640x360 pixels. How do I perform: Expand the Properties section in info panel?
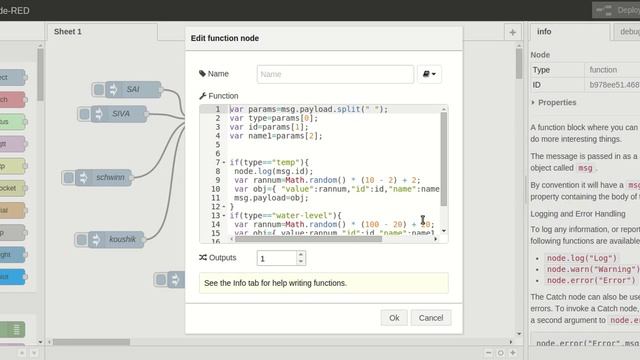554,102
